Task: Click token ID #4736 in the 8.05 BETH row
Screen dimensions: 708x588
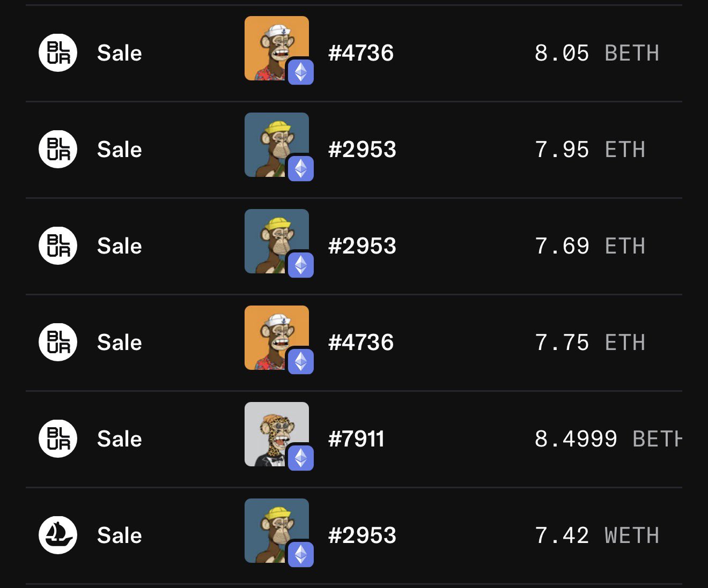Action: tap(361, 53)
